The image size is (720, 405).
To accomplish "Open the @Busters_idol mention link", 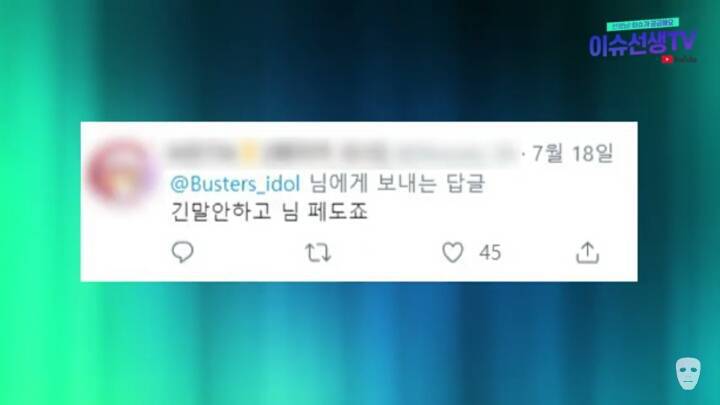I will [x=235, y=184].
